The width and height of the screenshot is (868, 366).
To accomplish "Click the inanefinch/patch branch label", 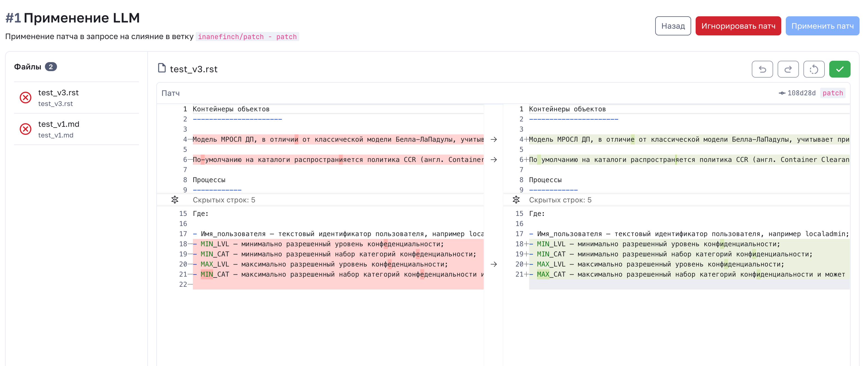I will coord(247,37).
